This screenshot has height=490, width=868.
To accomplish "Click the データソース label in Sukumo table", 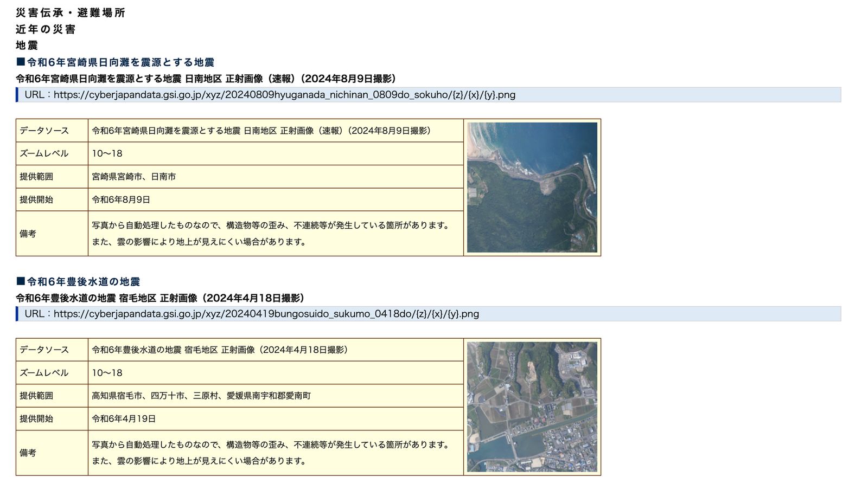I will pyautogui.click(x=44, y=350).
